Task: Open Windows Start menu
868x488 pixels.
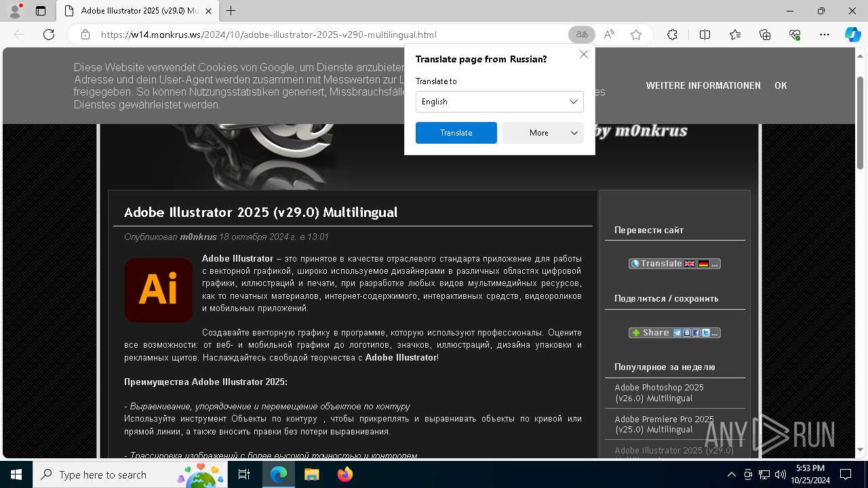Action: click(16, 474)
